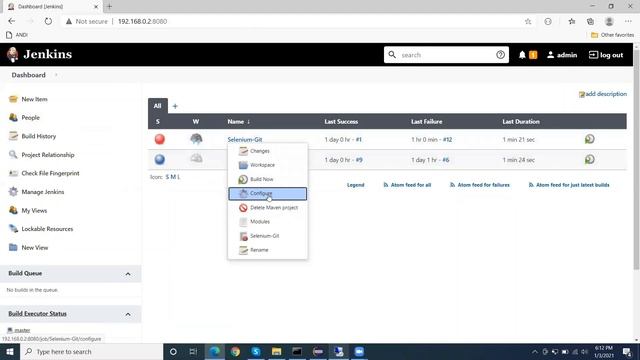640x360 pixels.
Task: Open Atom feed for just latest builds
Action: (x=569, y=185)
